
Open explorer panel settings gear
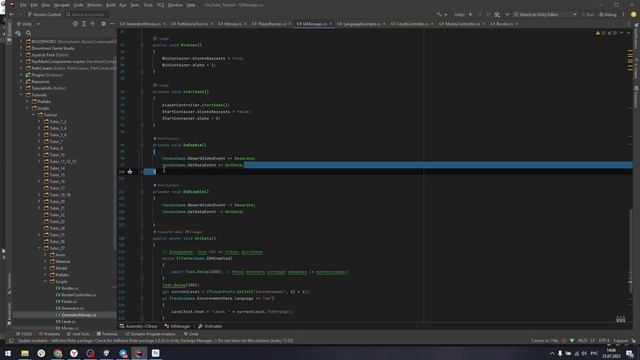[x=103, y=24]
